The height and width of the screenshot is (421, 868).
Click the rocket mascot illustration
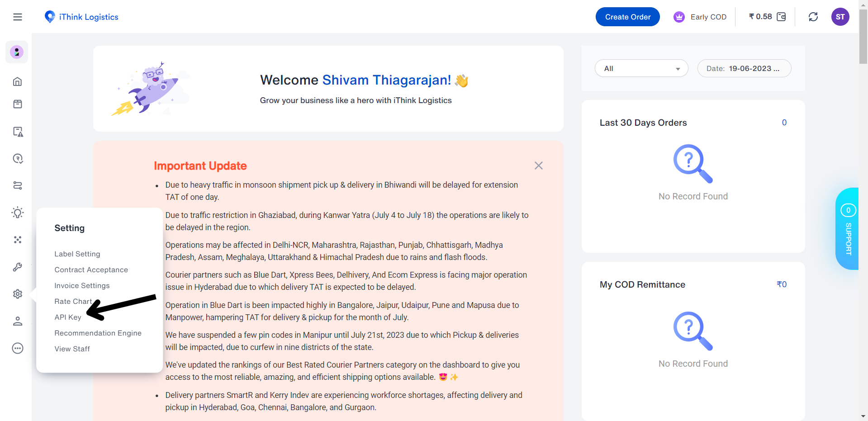(150, 89)
